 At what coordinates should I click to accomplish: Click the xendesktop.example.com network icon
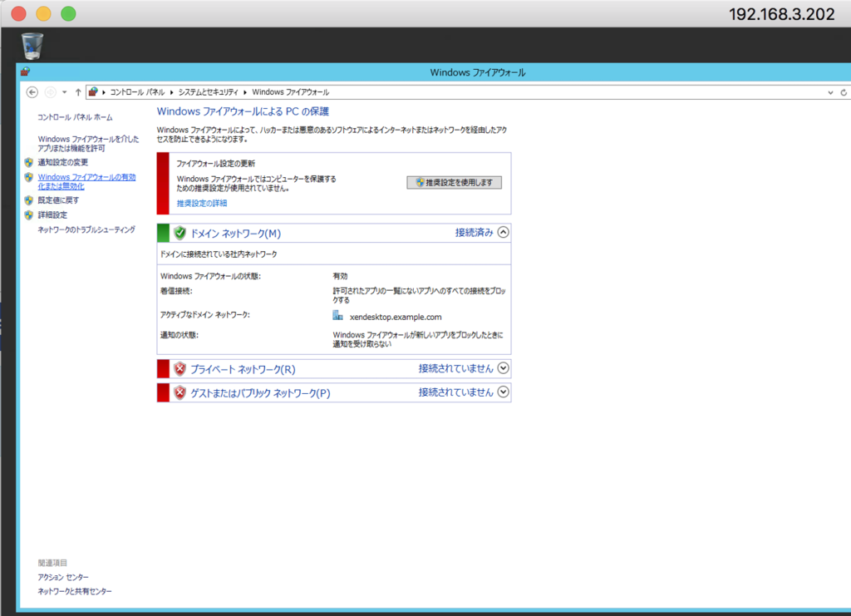click(x=337, y=315)
